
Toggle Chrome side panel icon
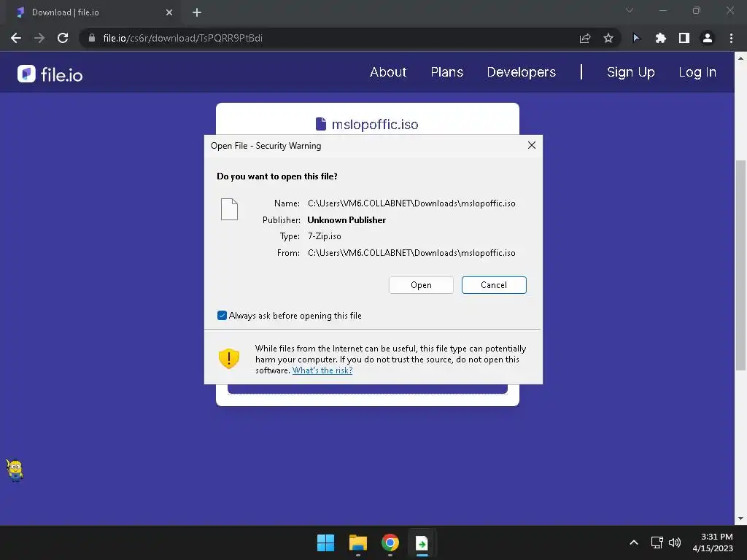684,38
